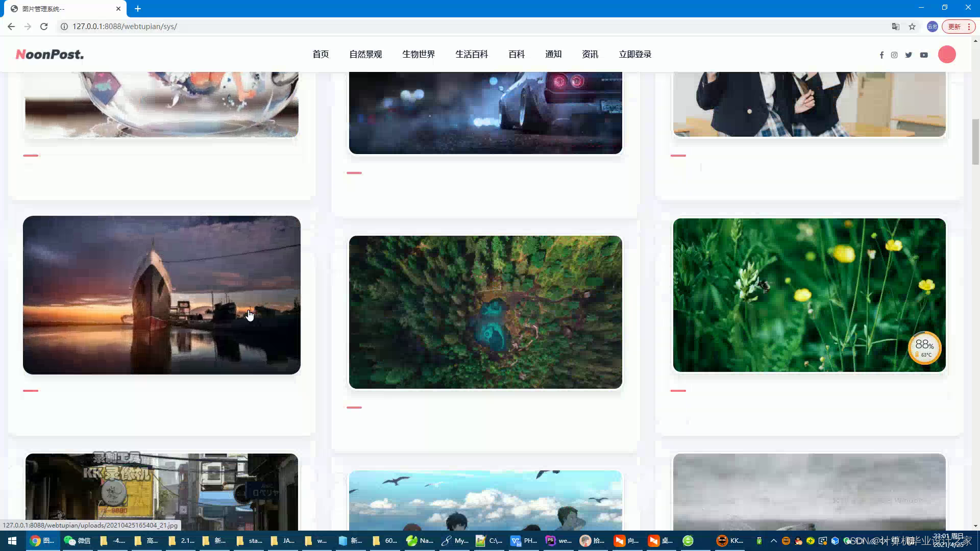Click the 立即登录 login link
980x551 pixels.
coord(635,55)
